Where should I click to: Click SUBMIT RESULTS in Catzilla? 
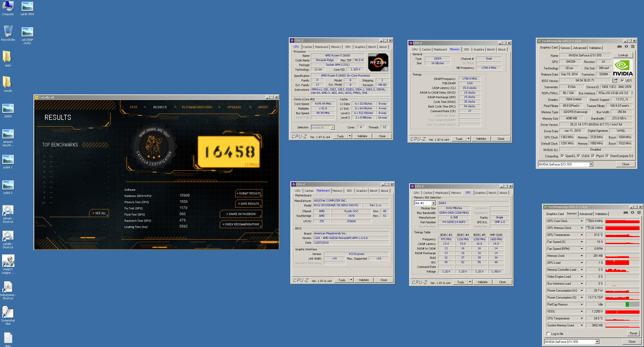coord(249,193)
